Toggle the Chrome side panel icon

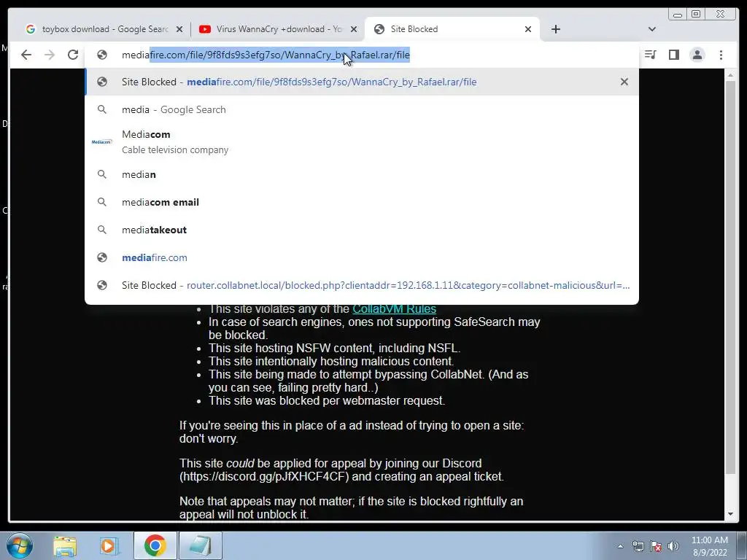[673, 55]
